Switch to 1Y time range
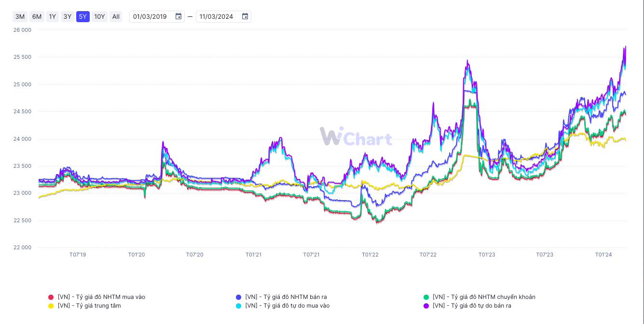 click(53, 17)
